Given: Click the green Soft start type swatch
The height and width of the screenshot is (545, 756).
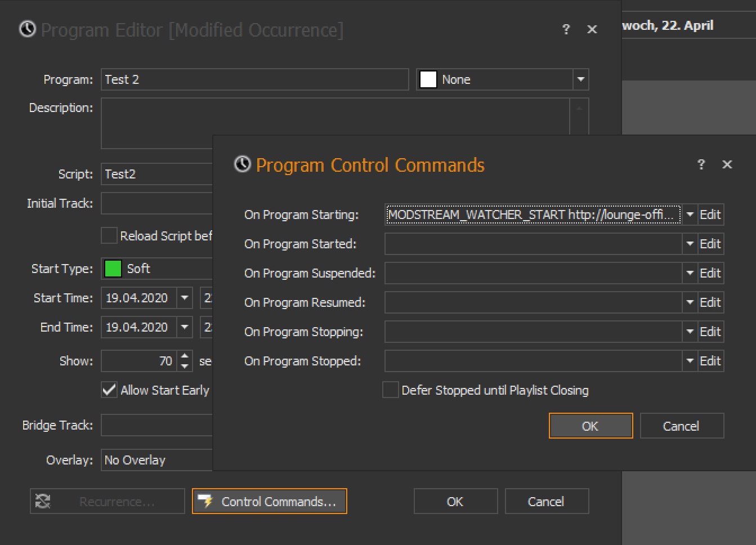Looking at the screenshot, I should tap(113, 269).
